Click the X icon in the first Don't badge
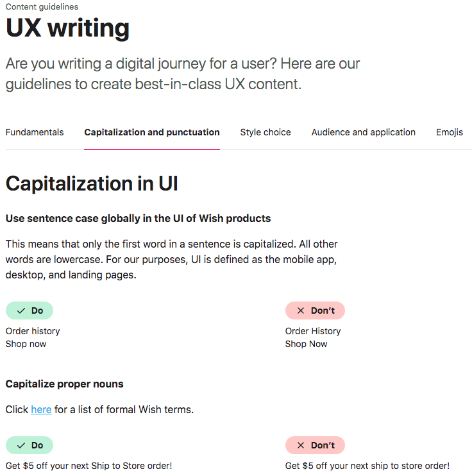 click(301, 310)
